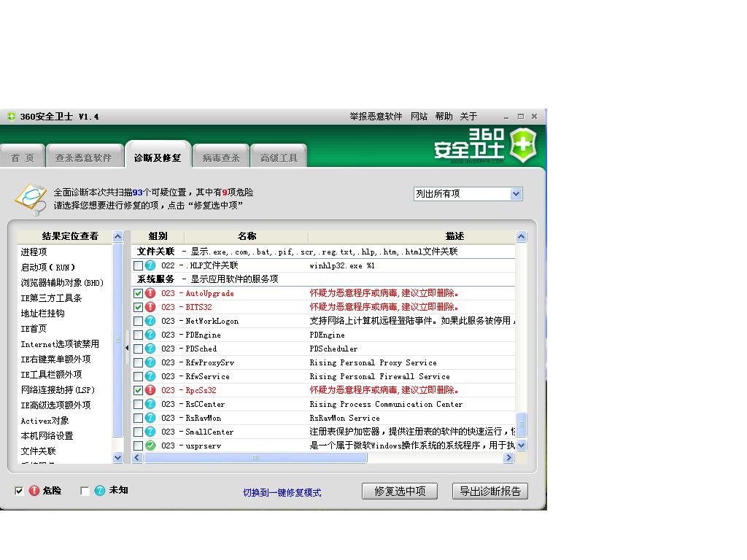The height and width of the screenshot is (560, 747).
Task: Click the 导出诊断报告 button
Action: [490, 491]
